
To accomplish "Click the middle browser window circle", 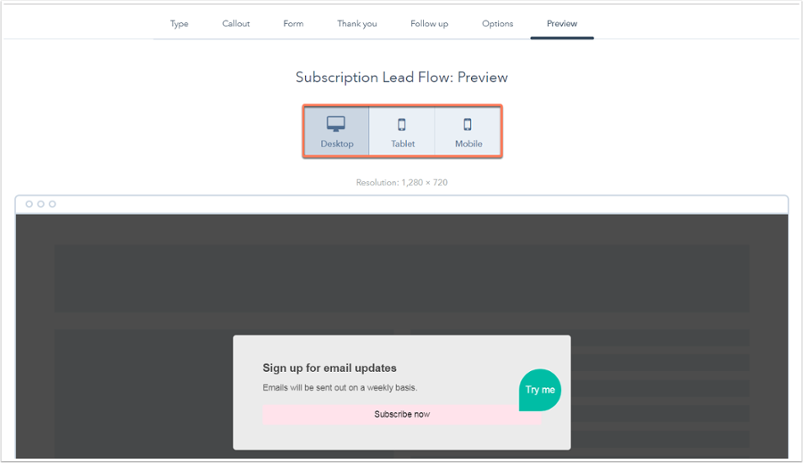I will [x=41, y=204].
